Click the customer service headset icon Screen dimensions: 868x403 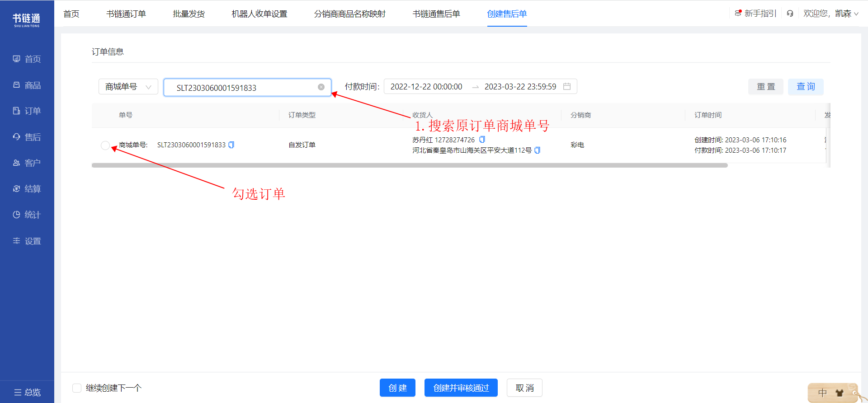[x=790, y=14]
